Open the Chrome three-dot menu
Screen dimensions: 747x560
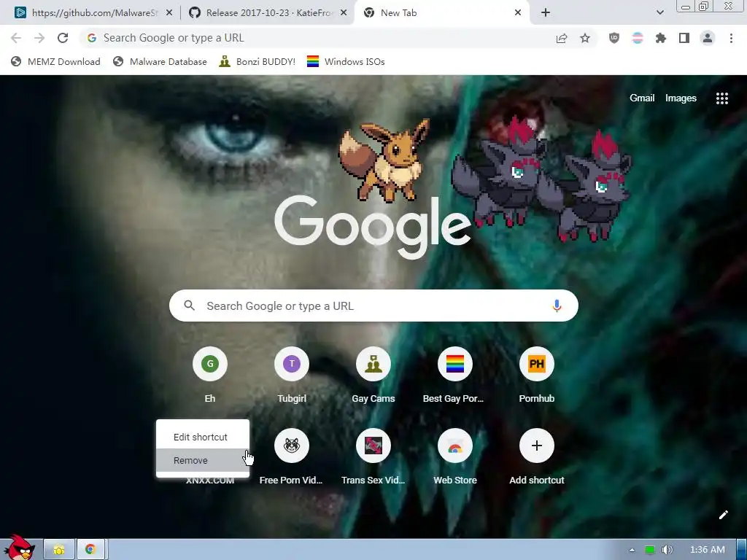[731, 38]
